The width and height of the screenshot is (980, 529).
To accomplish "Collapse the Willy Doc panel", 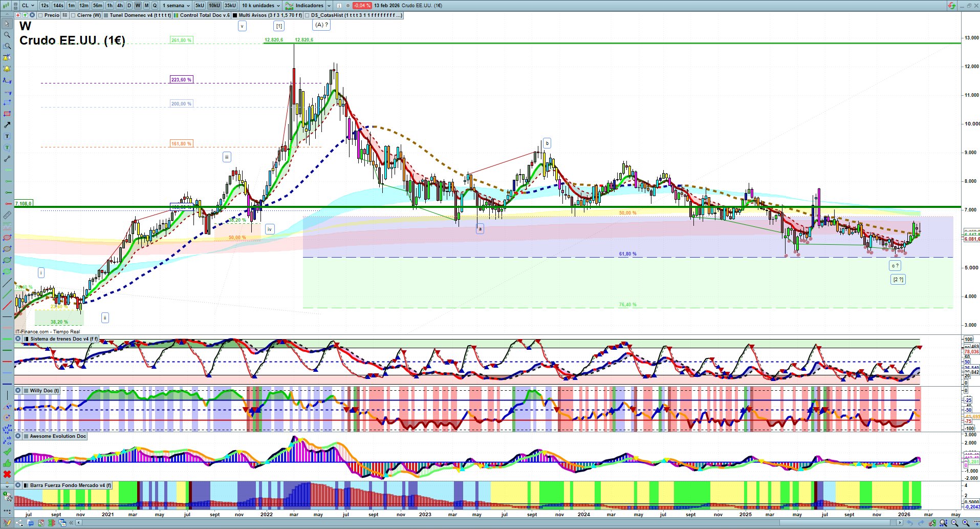I will tap(18, 391).
